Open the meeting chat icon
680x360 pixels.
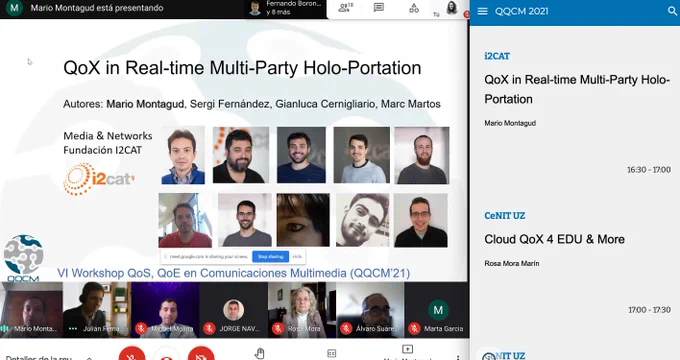(379, 7)
